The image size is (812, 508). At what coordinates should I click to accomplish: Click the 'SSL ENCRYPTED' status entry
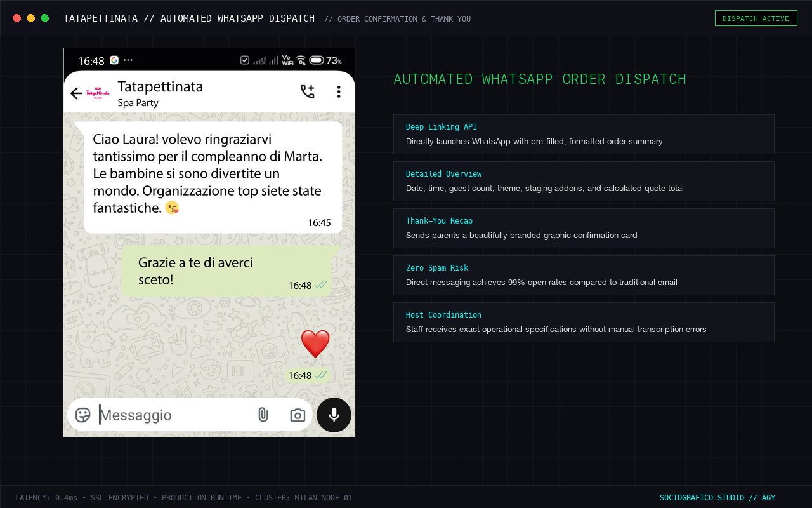click(119, 498)
